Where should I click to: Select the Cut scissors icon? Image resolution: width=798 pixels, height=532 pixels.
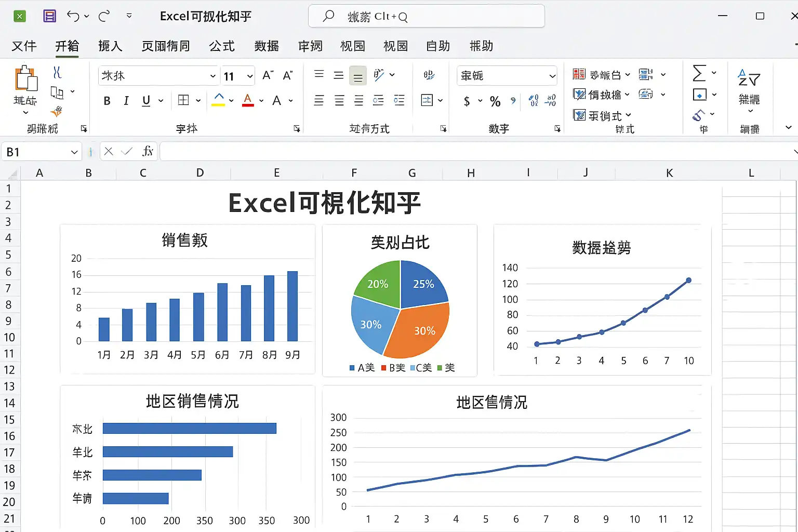click(57, 72)
